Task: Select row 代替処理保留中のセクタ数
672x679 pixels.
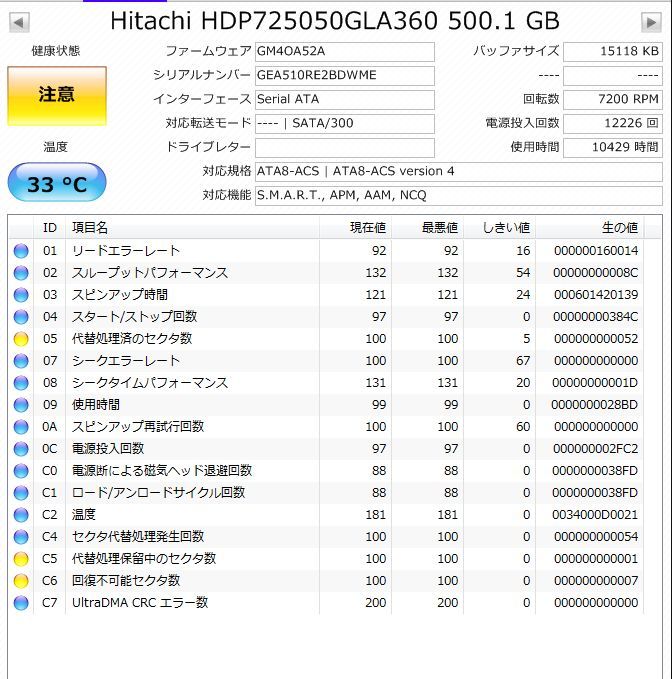Action: tap(326, 559)
